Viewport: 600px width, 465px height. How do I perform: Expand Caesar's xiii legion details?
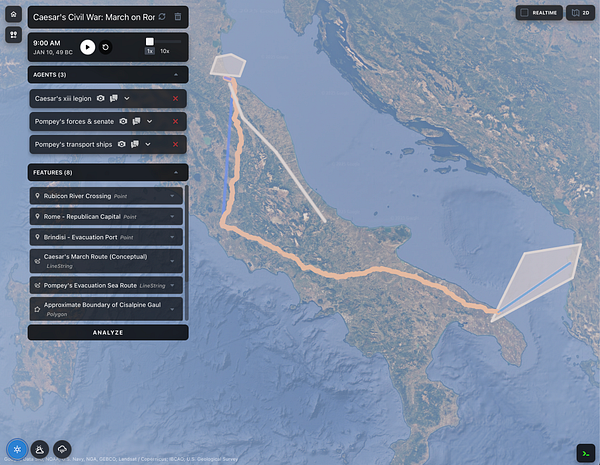[127, 98]
